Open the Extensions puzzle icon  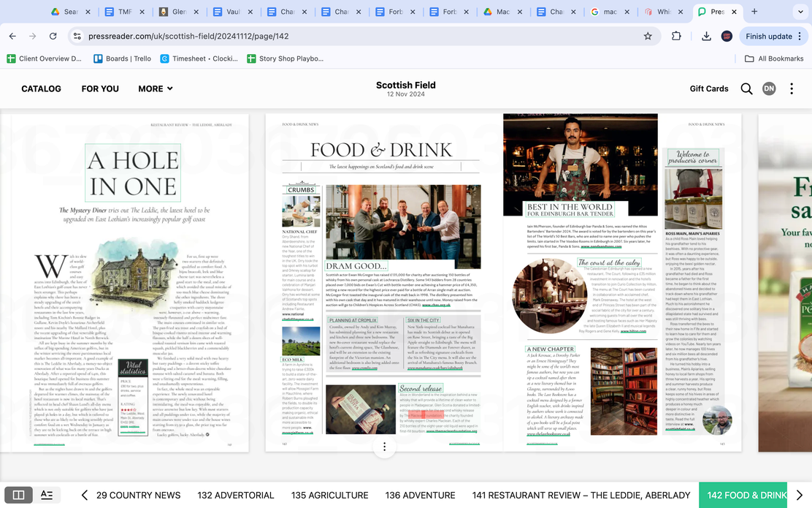(676, 37)
